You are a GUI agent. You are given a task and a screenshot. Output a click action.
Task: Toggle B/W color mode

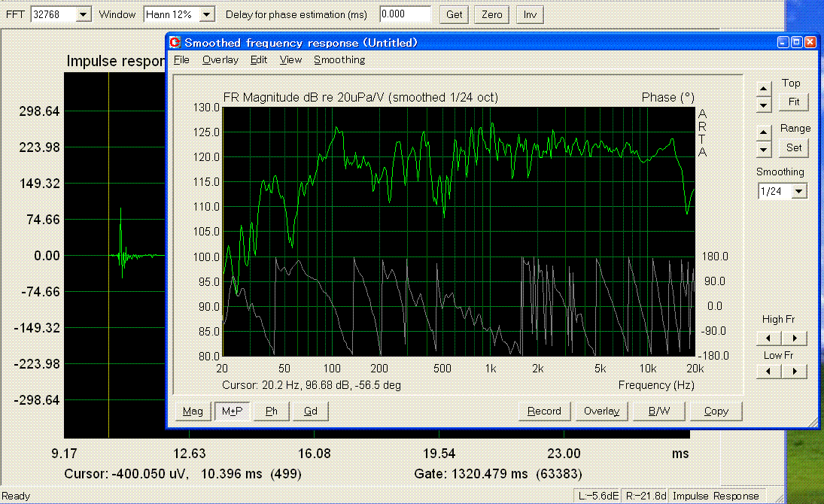(659, 411)
